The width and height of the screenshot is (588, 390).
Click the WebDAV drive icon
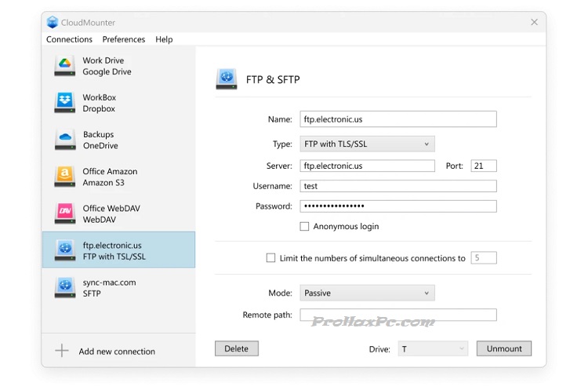pyautogui.click(x=65, y=213)
